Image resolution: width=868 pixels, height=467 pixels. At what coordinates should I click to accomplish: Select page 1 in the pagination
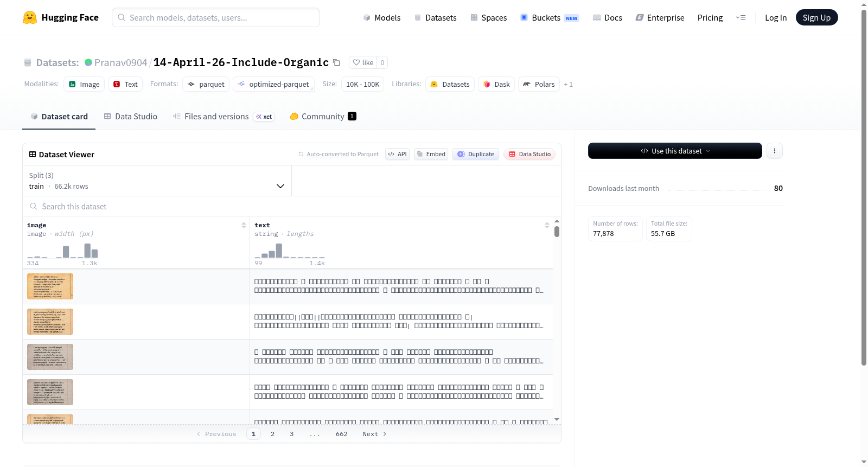(x=253, y=434)
